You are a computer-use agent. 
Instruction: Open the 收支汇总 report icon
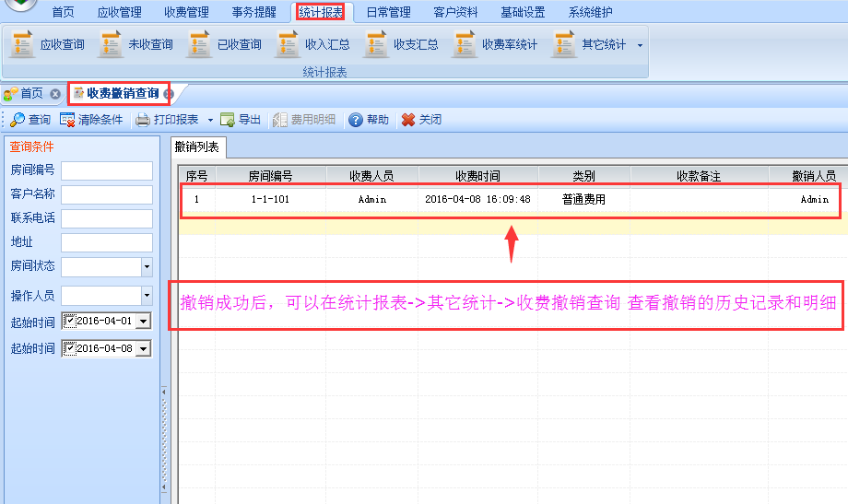tap(376, 44)
